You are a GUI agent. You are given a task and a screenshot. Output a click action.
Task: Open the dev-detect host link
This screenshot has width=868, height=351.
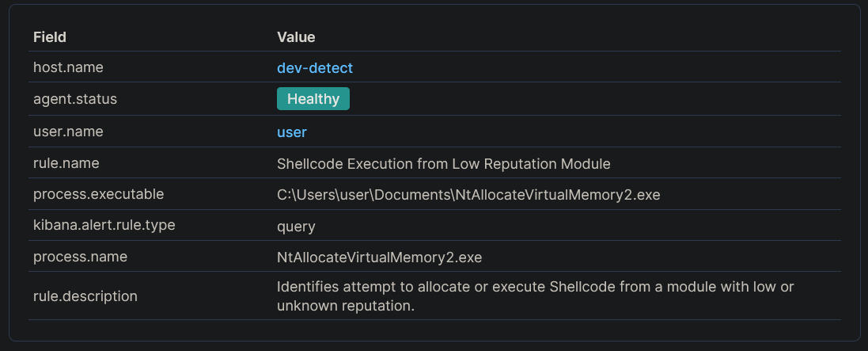(315, 68)
